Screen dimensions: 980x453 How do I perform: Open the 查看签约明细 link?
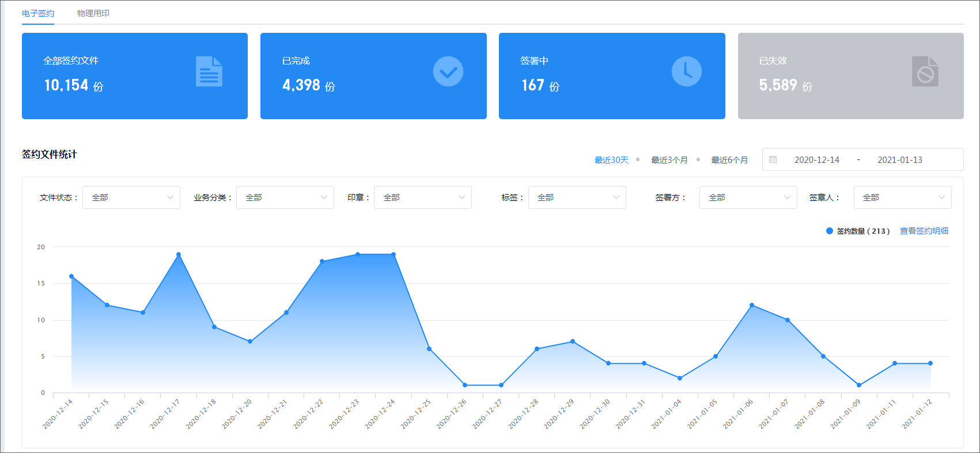924,231
